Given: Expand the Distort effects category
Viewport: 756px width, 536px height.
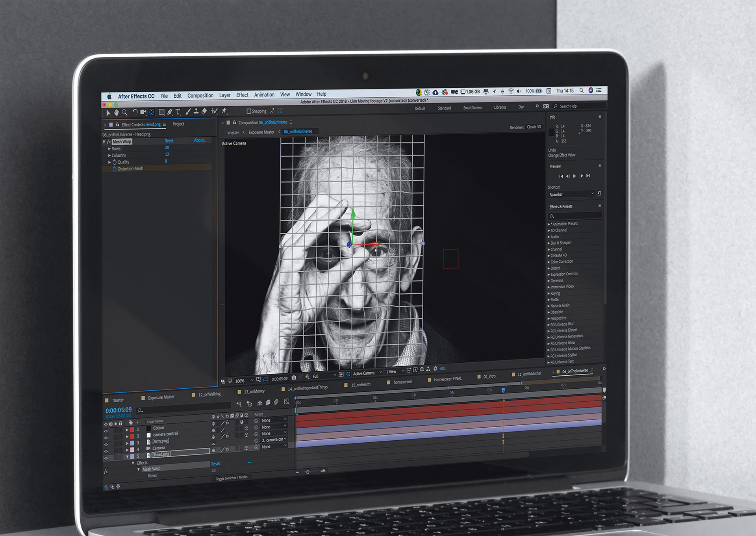Looking at the screenshot, I should tap(549, 268).
